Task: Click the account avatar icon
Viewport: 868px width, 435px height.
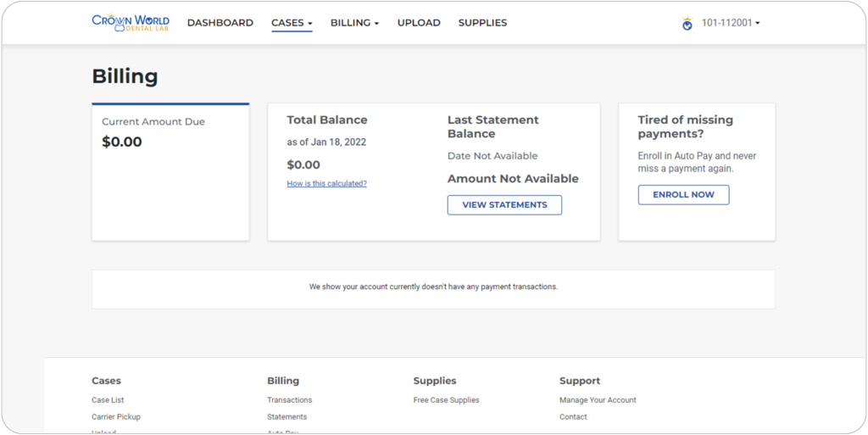Action: point(687,24)
